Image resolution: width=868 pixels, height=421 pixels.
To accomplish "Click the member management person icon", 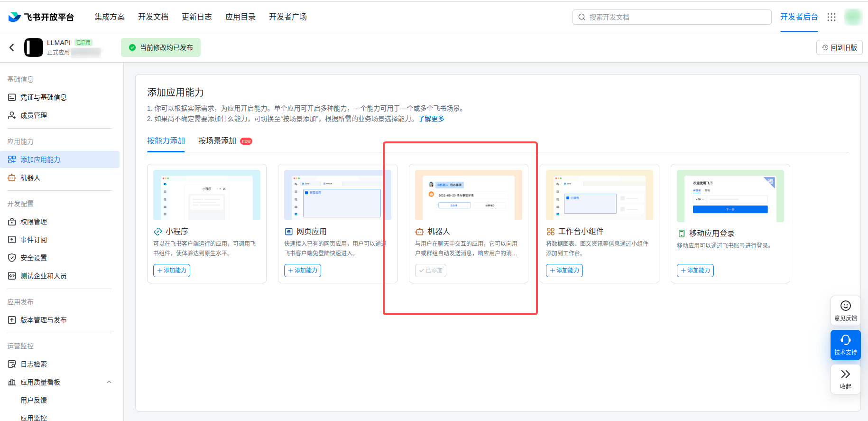I will [x=12, y=115].
